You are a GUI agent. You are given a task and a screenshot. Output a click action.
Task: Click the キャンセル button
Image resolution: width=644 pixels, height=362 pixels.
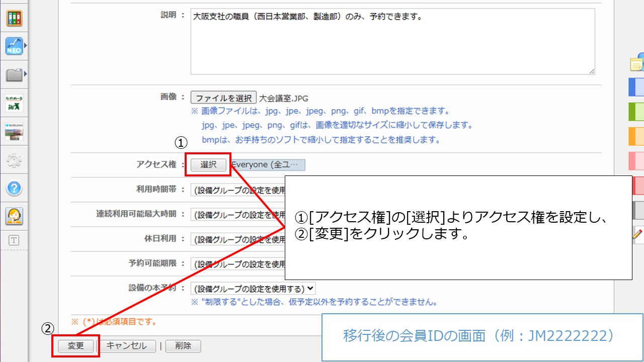point(126,346)
